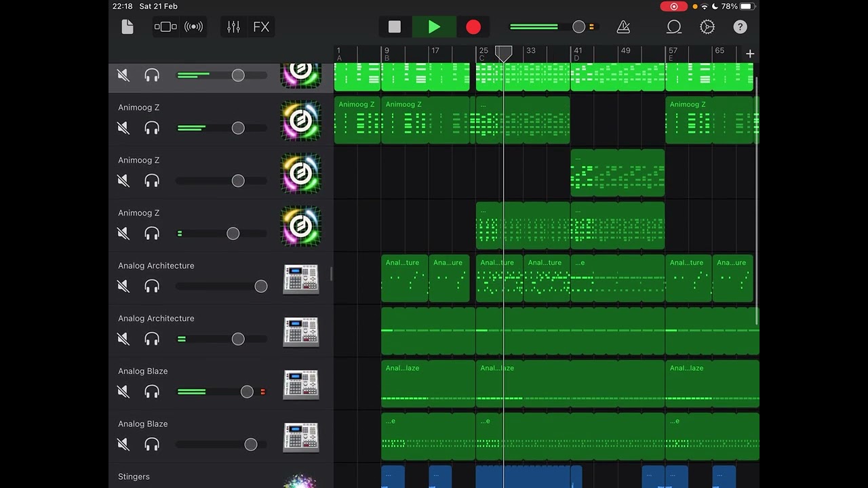
Task: Open the track controls mixer icon
Action: click(x=233, y=27)
